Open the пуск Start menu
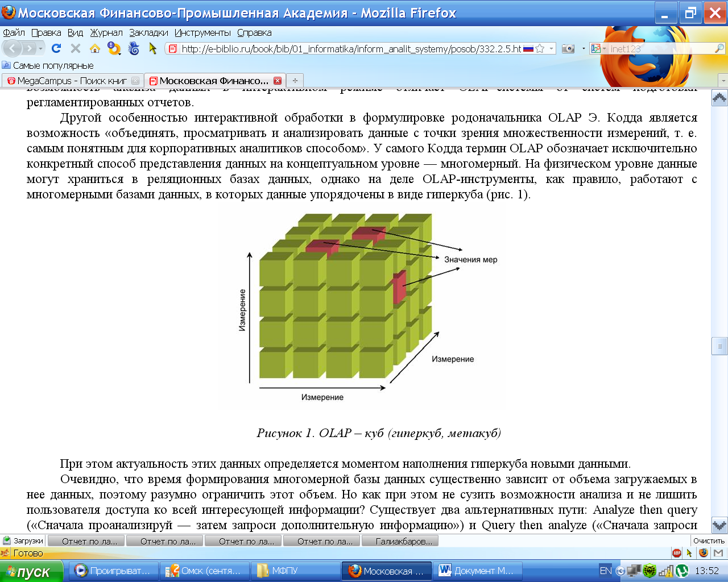The height and width of the screenshot is (582, 728). pos(31,571)
